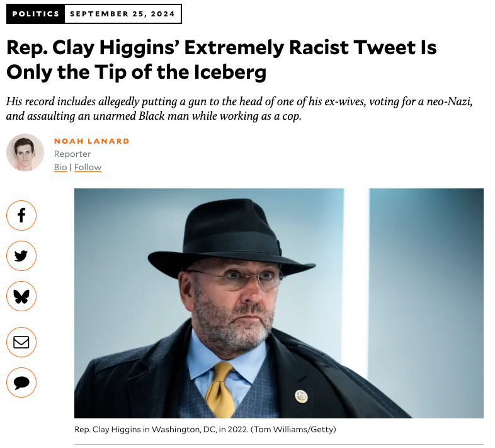Click the Reporter label under author name

72,154
